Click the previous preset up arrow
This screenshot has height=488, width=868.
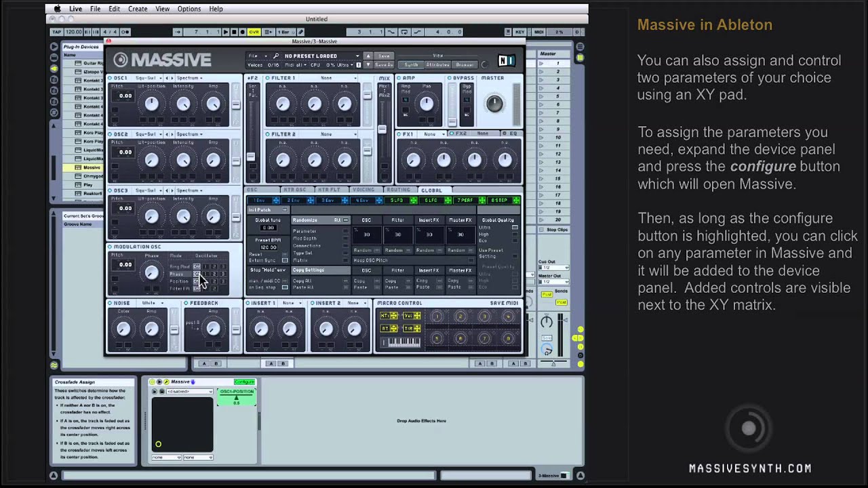tap(368, 56)
